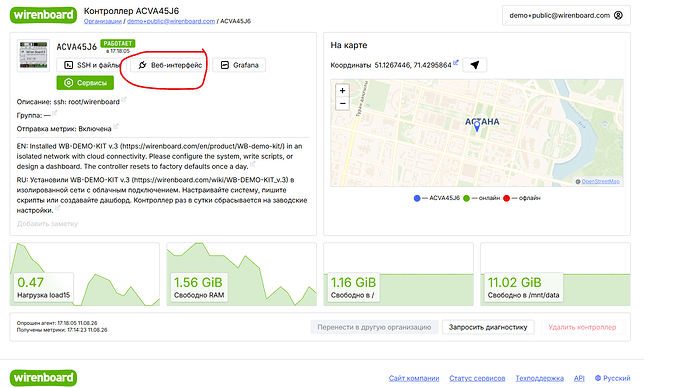Open the Русский language selector
This screenshot has height=388, width=690.
click(x=613, y=378)
